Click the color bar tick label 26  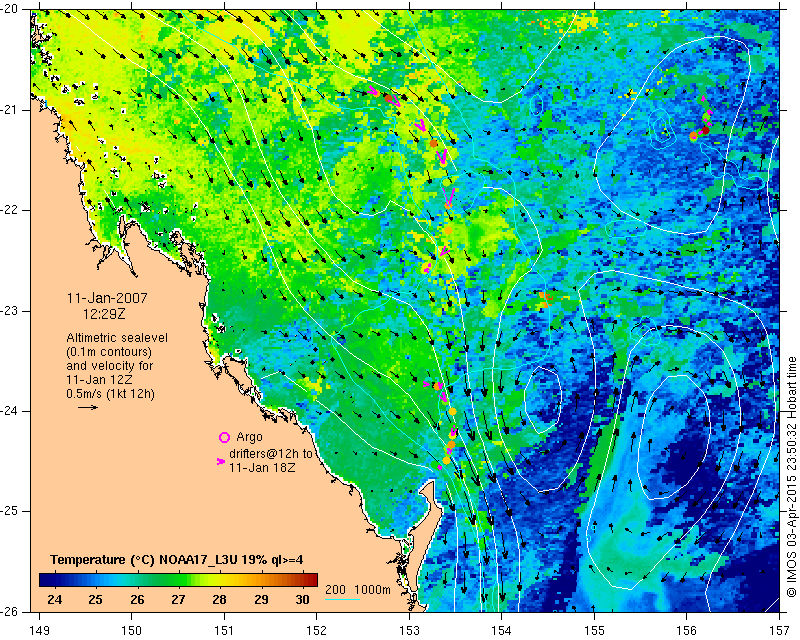[x=137, y=600]
